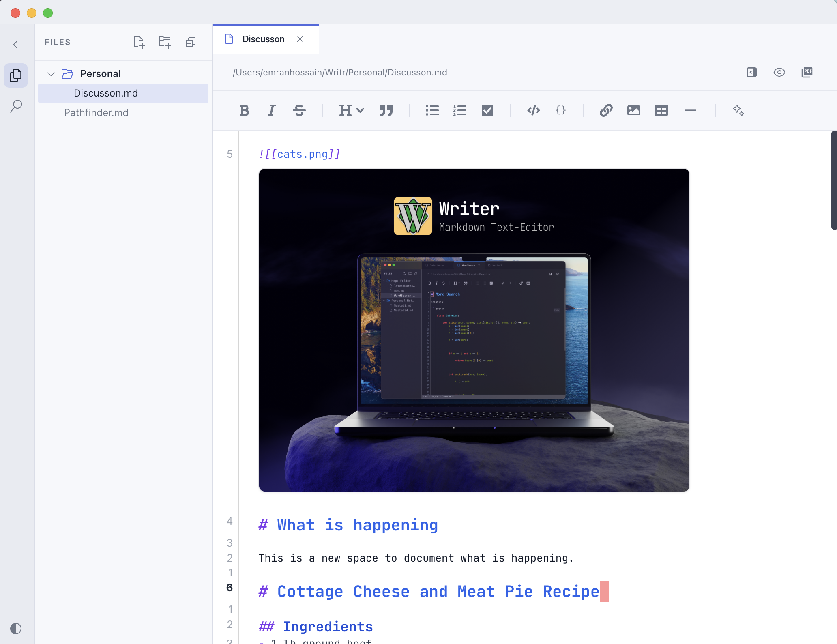Insert inline code

[x=534, y=110]
